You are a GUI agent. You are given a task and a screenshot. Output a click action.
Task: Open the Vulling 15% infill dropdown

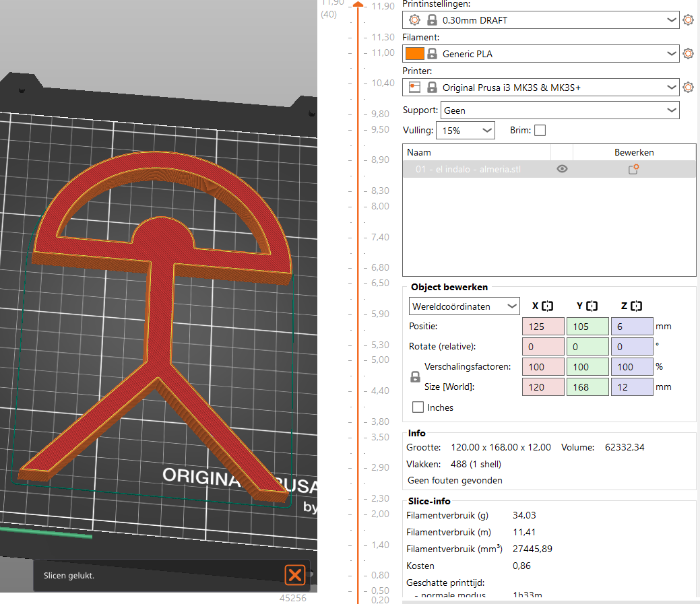pos(465,130)
